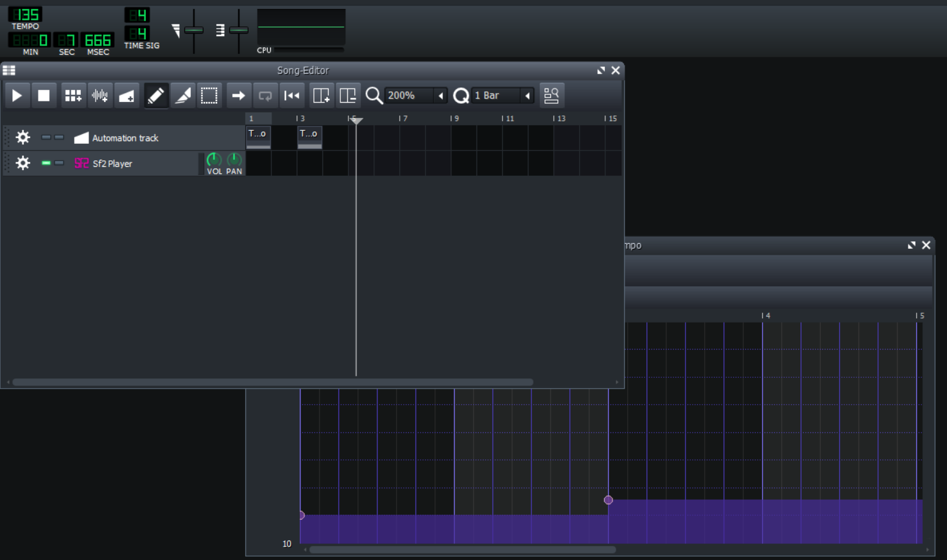
Task: Select the automation clip at bar 1
Action: click(x=258, y=137)
